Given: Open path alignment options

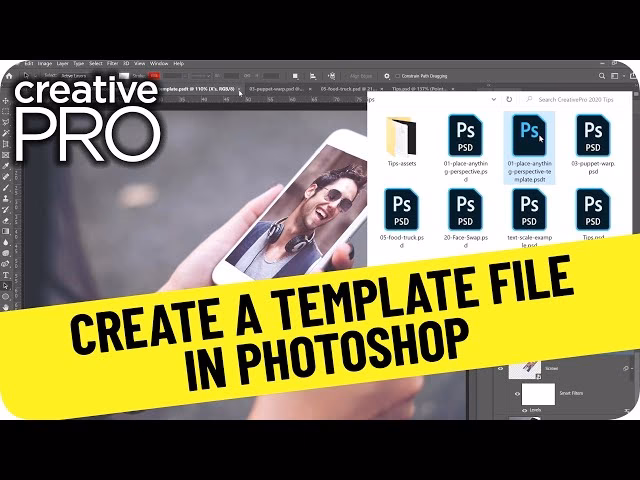Looking at the screenshot, I should coord(313,76).
